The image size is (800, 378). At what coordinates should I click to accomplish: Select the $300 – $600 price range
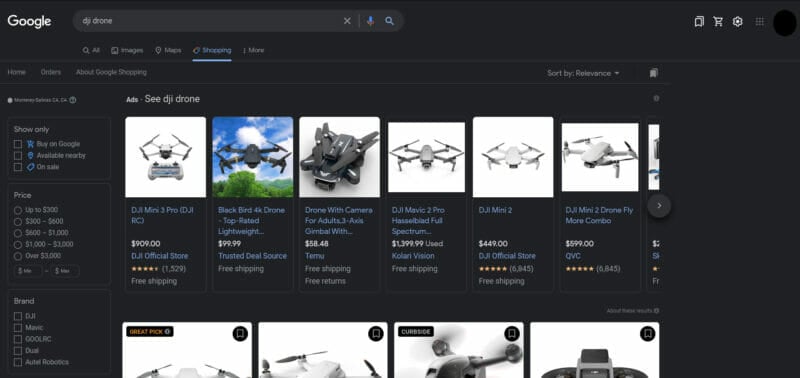[18, 221]
